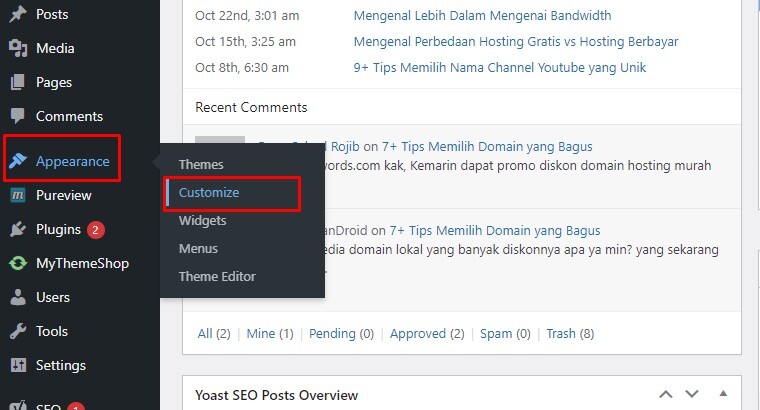The width and height of the screenshot is (760, 410).
Task: Open the Settings menu item
Action: pyautogui.click(x=61, y=365)
